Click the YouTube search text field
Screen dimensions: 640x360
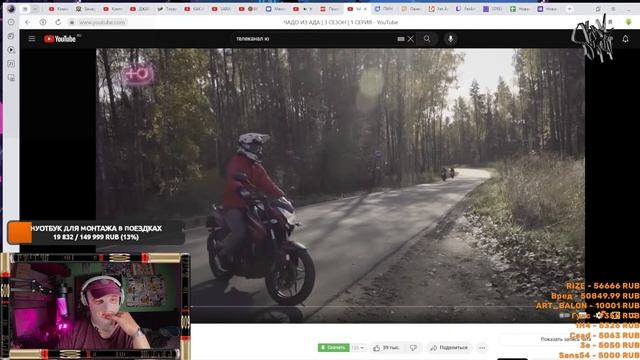pos(314,39)
